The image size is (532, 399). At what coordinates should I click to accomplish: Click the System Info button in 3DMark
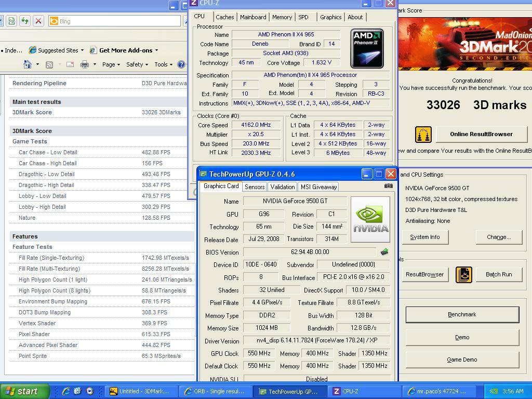click(425, 237)
